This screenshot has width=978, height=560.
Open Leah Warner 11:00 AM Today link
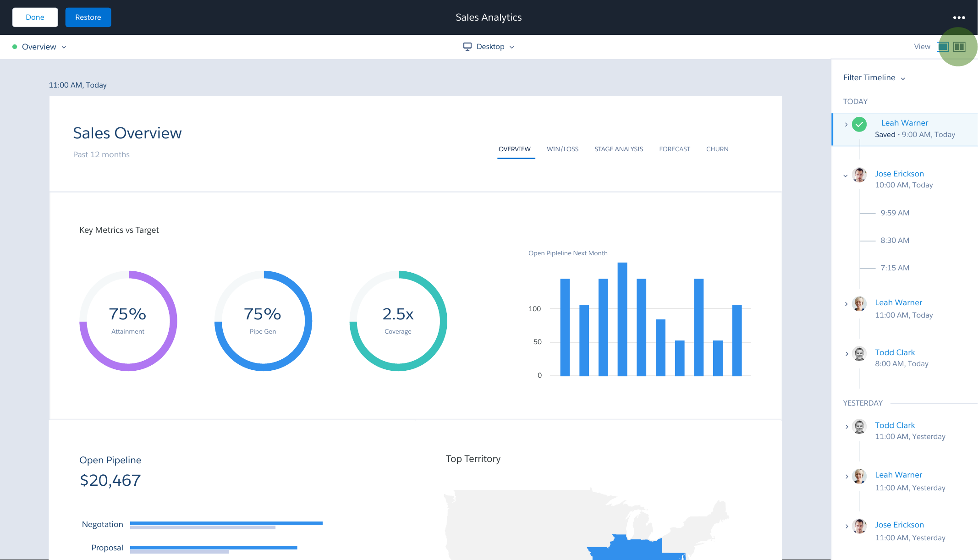(898, 302)
